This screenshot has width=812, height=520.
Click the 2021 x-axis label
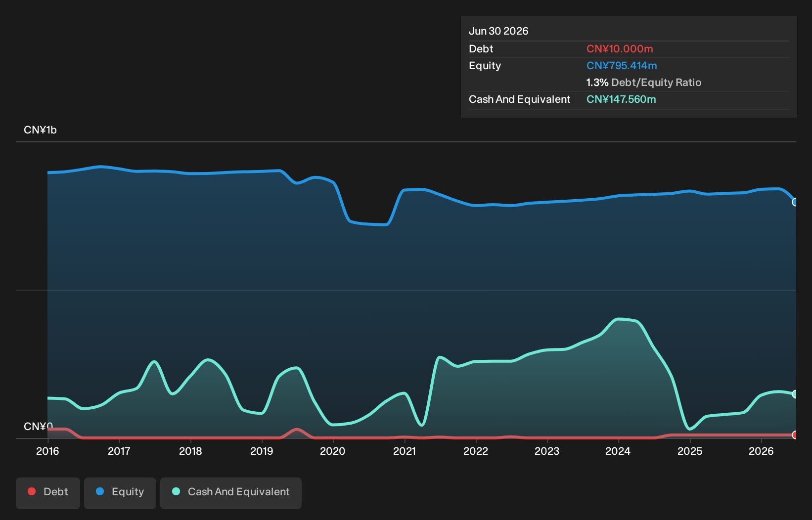[x=404, y=451]
